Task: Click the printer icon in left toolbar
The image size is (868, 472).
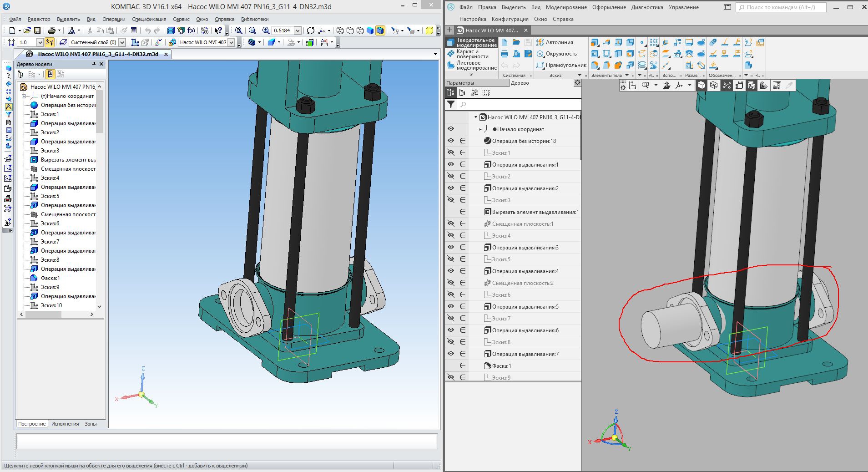Action: coord(51,30)
